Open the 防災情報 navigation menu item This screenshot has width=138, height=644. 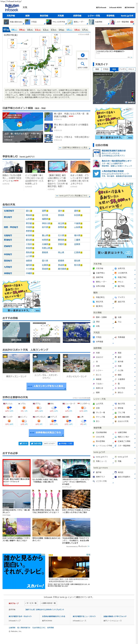(44, 16)
